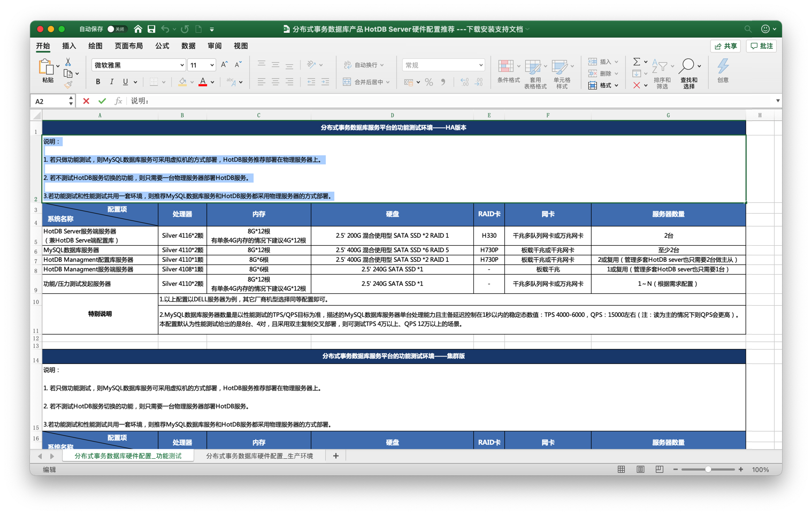
Task: Expand the underline style dropdown arrow
Action: click(x=135, y=82)
